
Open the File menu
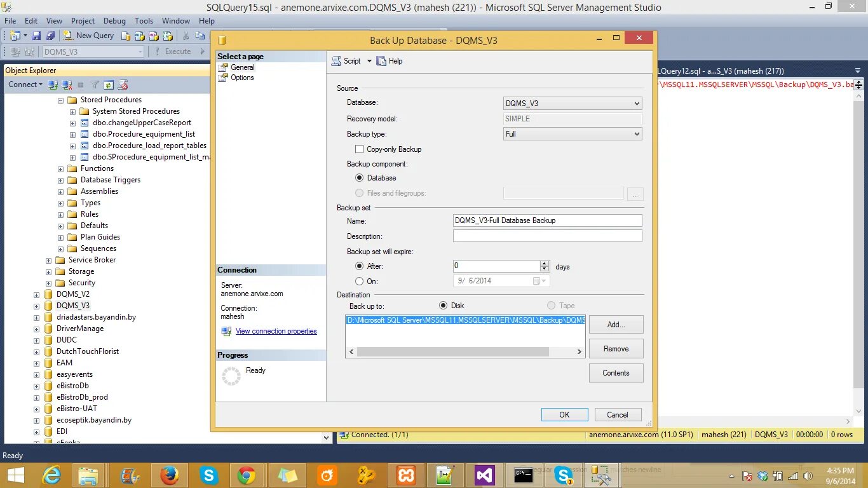[x=10, y=21]
